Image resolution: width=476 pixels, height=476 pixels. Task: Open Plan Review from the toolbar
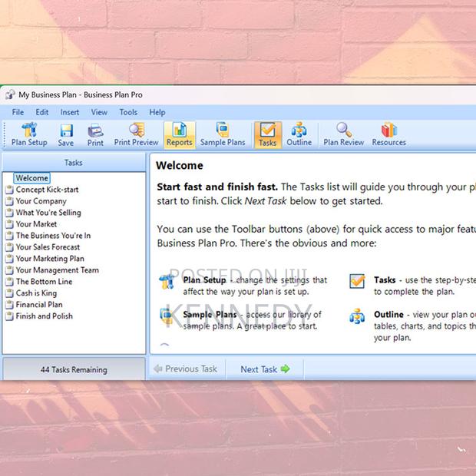click(x=343, y=134)
